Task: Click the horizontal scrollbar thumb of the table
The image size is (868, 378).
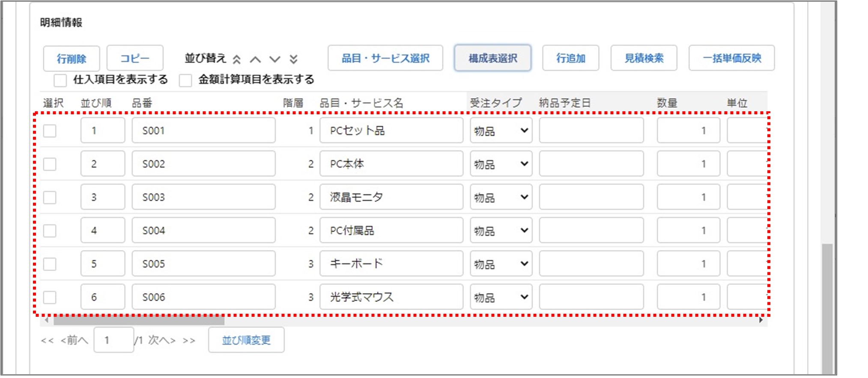Action: click(x=139, y=320)
